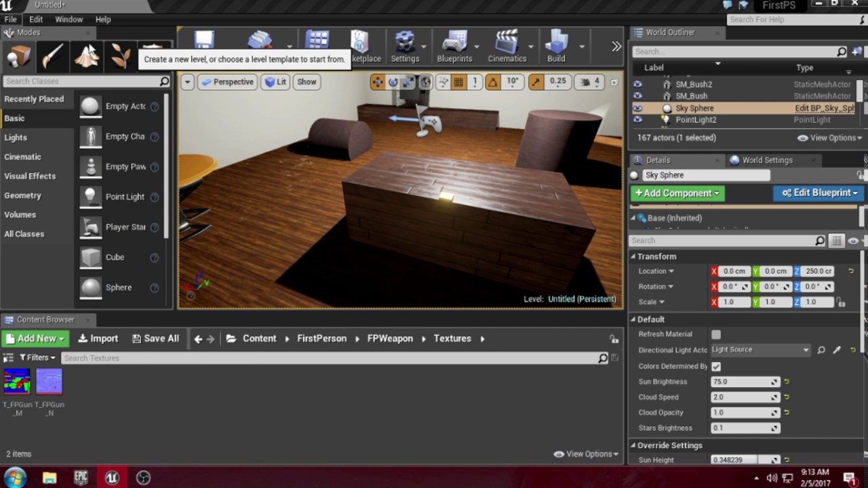
Task: Open Epic Games Launcher from taskbar
Action: click(81, 478)
